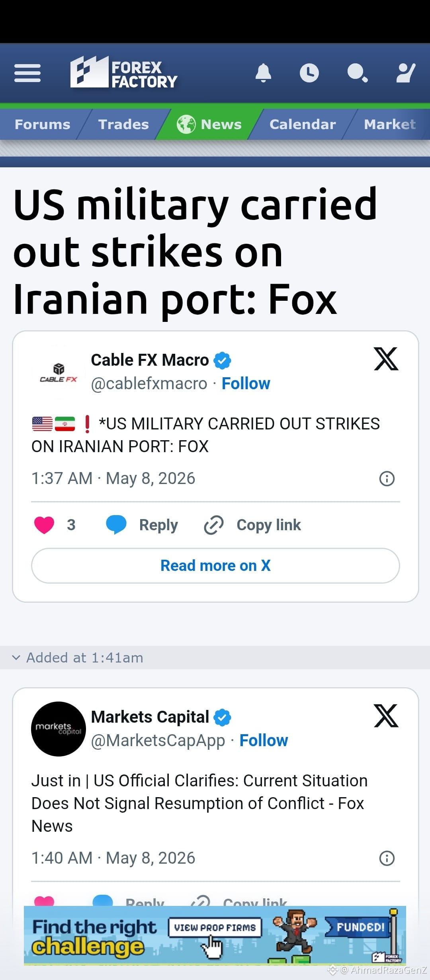430x980 pixels.
Task: Like the Cable FX Macro tweet
Action: 44,525
